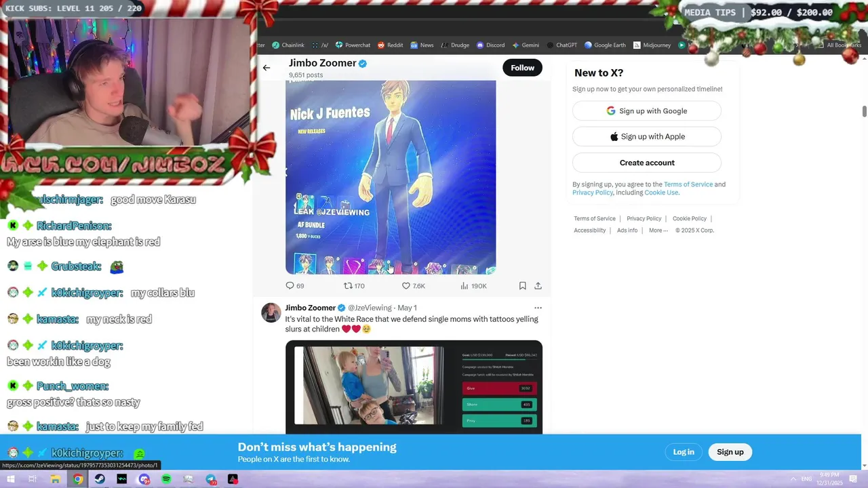This screenshot has height=488, width=868.
Task: Open Spotify from the taskbar
Action: point(166,479)
